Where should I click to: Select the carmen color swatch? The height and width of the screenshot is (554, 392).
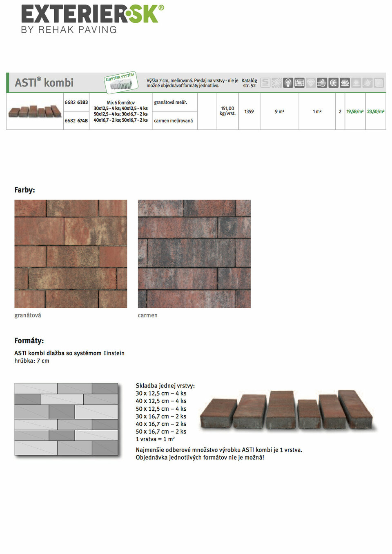pyautogui.click(x=194, y=254)
